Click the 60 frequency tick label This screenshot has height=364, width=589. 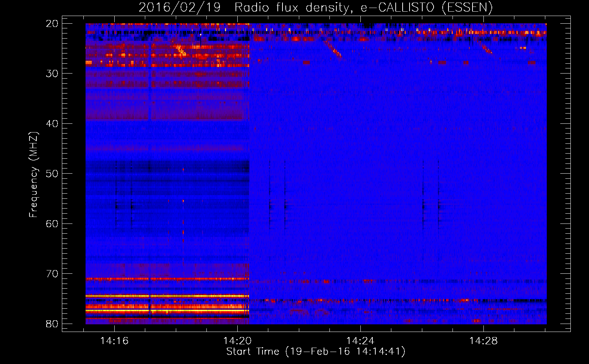(52, 223)
